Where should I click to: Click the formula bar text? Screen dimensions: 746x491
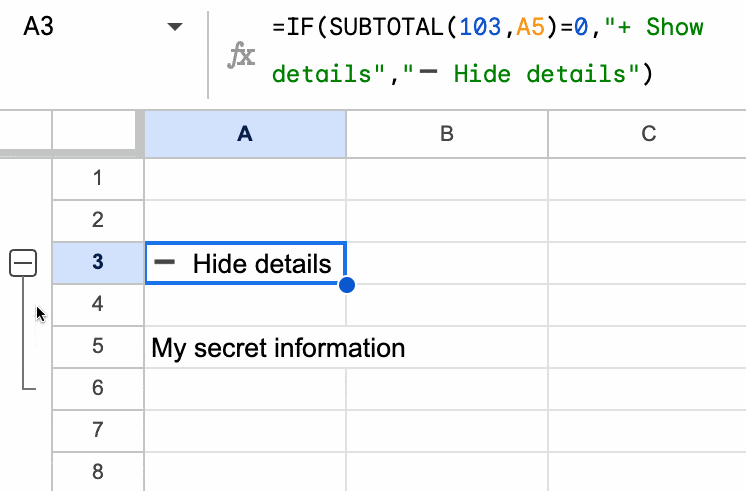[x=488, y=50]
